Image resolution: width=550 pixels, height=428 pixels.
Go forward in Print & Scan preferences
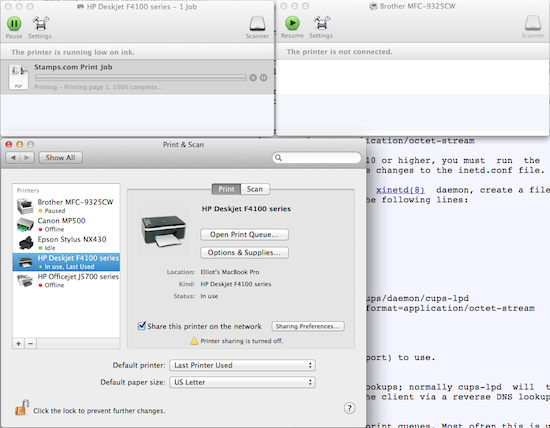click(x=27, y=158)
